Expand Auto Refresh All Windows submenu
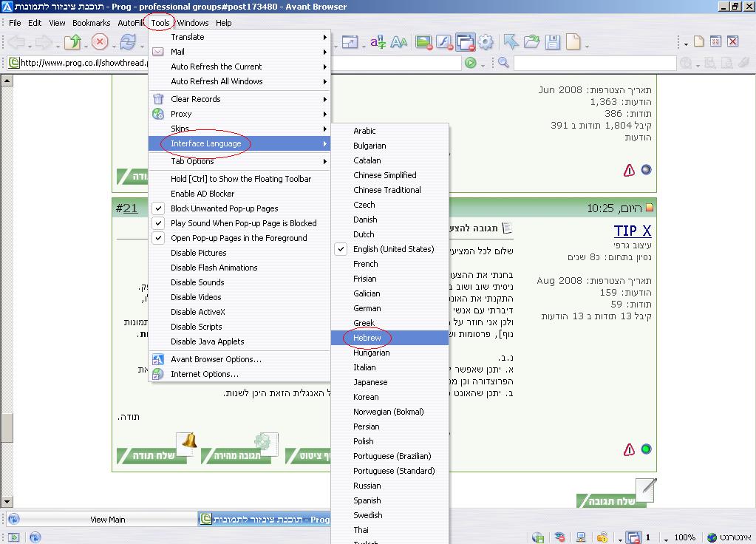 (x=239, y=81)
